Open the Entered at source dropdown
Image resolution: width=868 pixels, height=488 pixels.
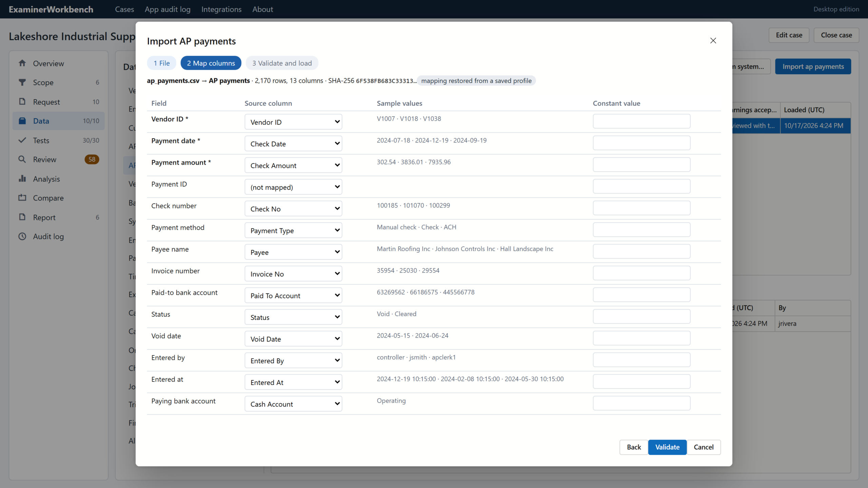coord(293,382)
